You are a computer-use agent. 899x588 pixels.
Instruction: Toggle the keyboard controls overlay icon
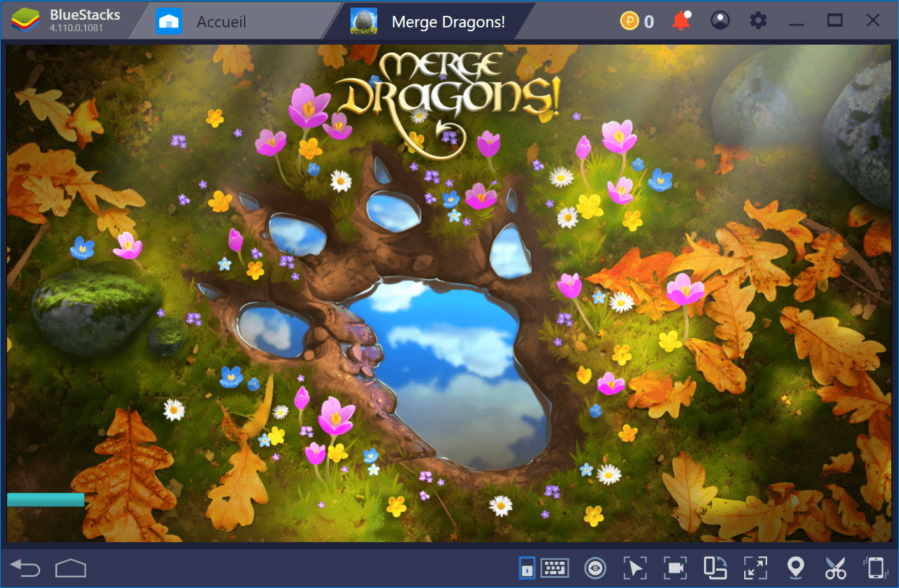tap(527, 568)
